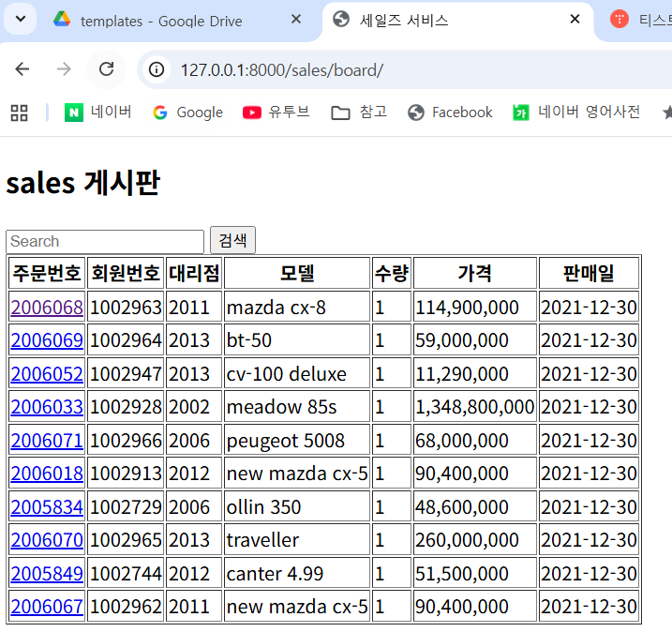The image size is (672, 632).
Task: Click member number cell 1002964
Action: coord(126,340)
